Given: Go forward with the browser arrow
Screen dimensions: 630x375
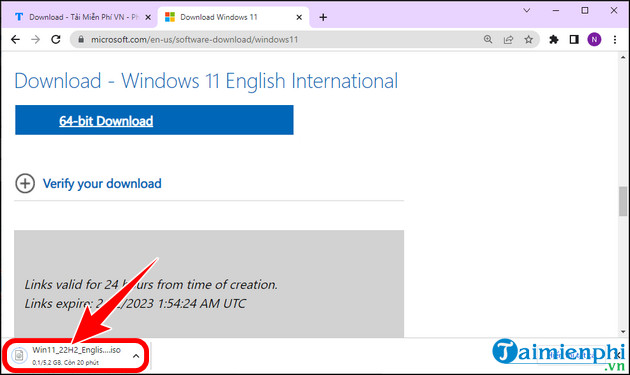Looking at the screenshot, I should 36,39.
